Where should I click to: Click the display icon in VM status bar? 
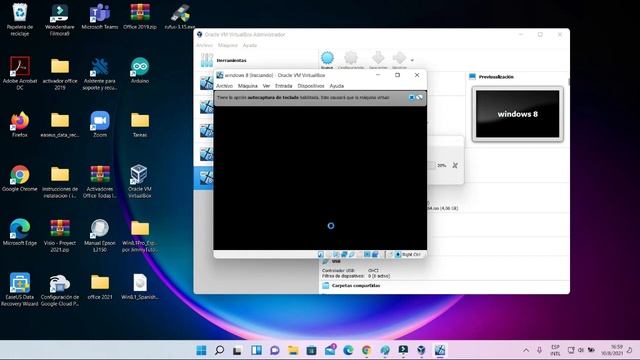coord(367,254)
